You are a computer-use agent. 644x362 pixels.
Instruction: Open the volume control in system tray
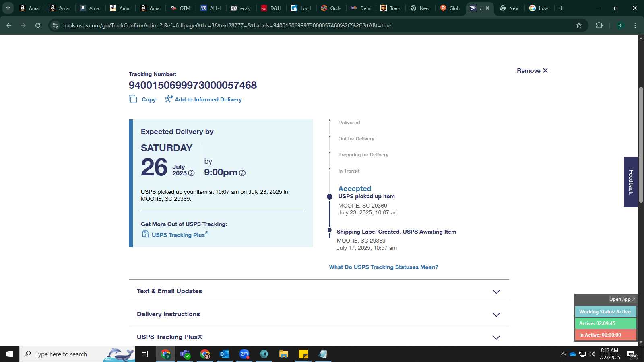(592, 354)
